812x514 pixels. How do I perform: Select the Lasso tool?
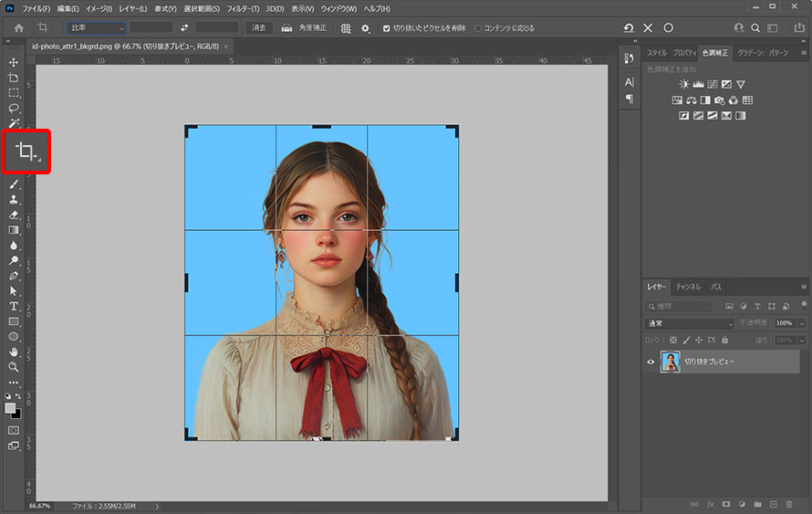[x=14, y=108]
